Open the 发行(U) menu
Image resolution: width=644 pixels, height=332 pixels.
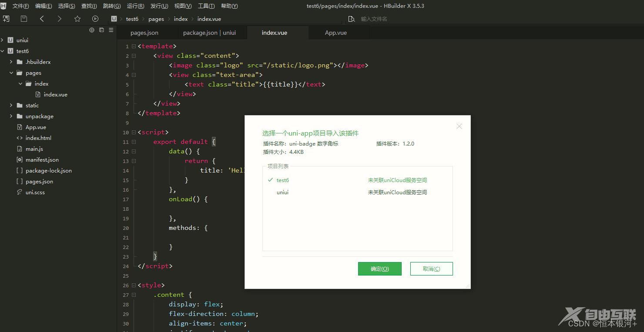(159, 6)
